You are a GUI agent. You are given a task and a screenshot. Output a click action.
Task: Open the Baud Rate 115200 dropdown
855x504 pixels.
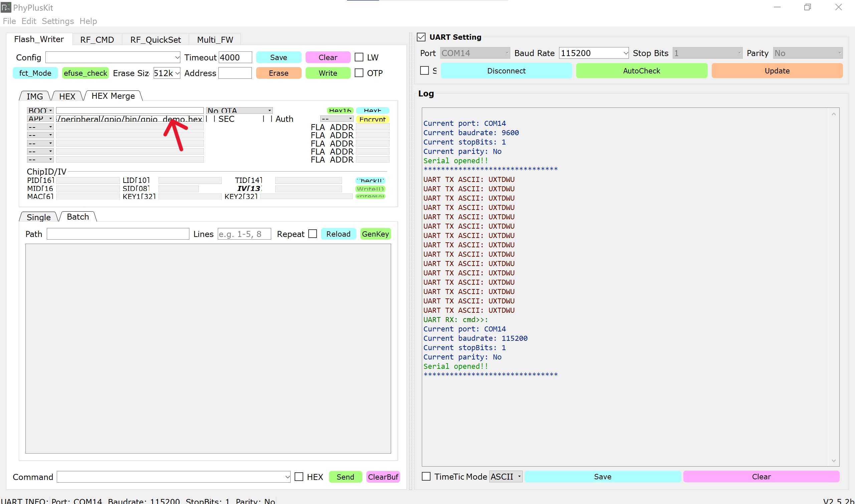click(594, 53)
